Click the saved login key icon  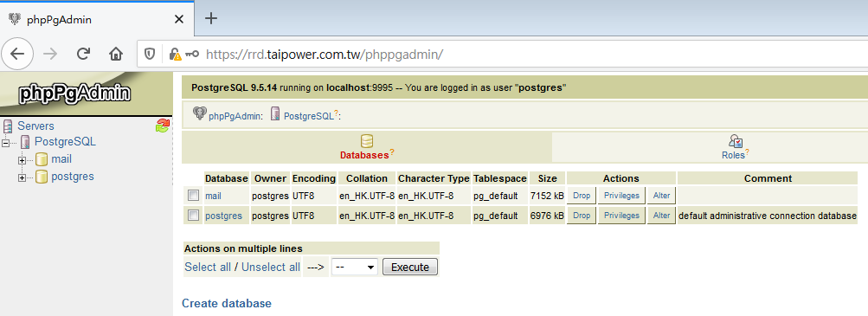192,54
